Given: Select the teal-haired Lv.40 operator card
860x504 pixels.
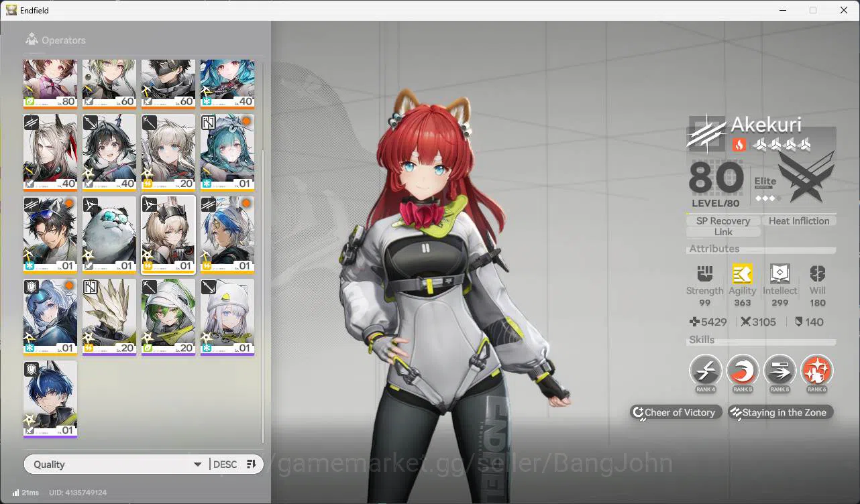Looking at the screenshot, I should pos(227,83).
